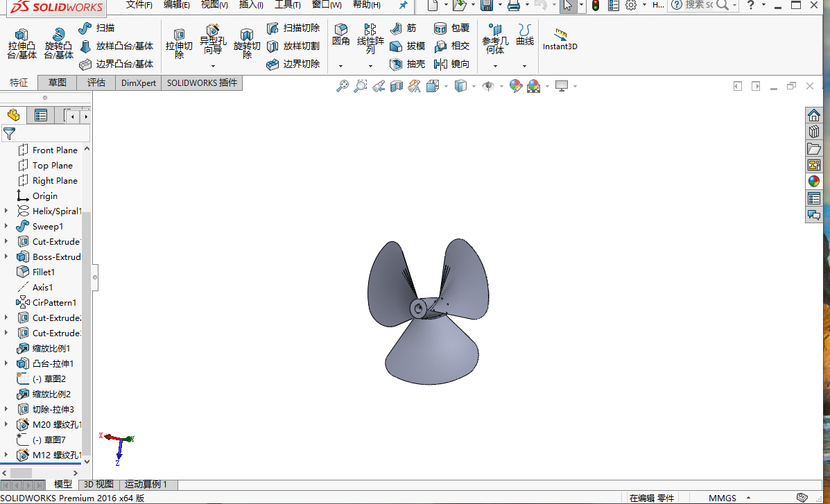Screen dimensions: 830x504
Task: Open the appearances color wheel in task pane
Action: 814,182
